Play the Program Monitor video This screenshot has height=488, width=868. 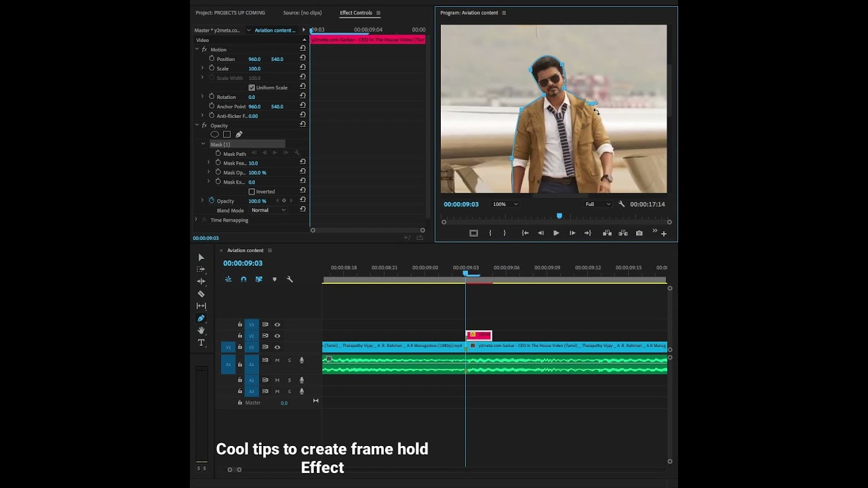tap(556, 233)
